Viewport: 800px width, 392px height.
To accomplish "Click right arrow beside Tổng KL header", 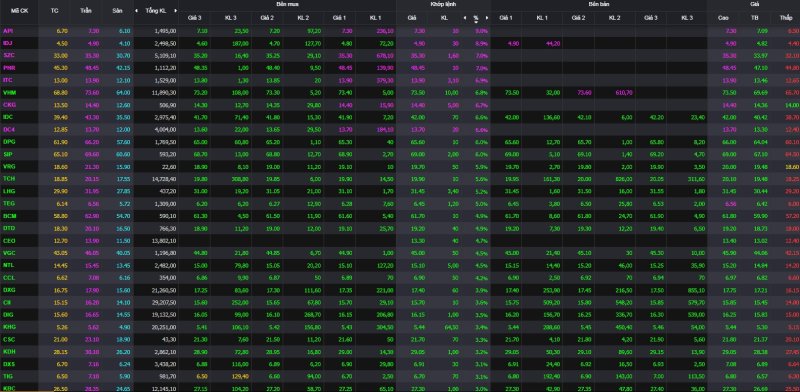I will coord(176,11).
